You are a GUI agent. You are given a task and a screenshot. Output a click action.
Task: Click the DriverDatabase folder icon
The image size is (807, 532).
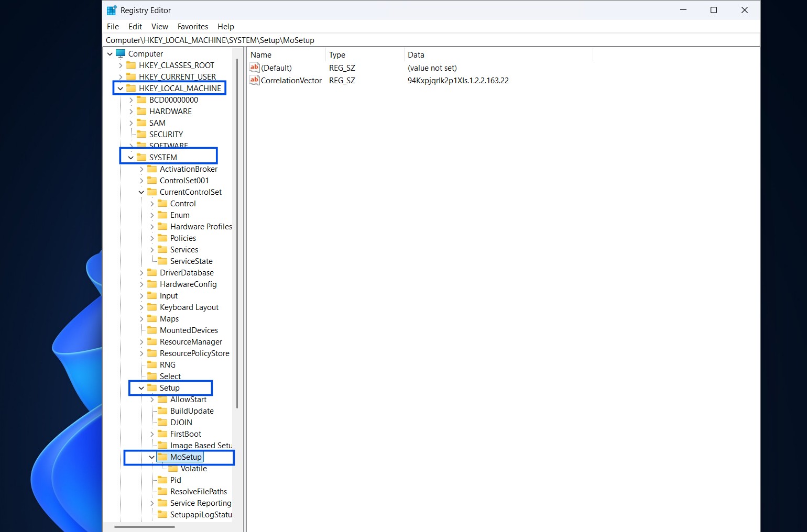point(152,273)
